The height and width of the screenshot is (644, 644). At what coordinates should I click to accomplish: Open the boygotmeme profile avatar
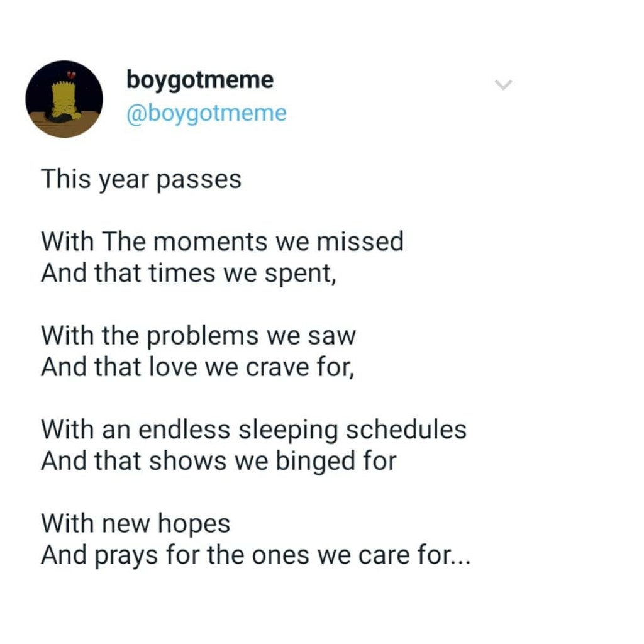click(x=64, y=99)
